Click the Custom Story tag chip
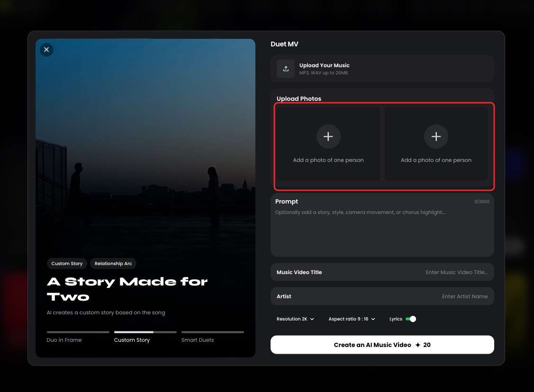 click(67, 263)
